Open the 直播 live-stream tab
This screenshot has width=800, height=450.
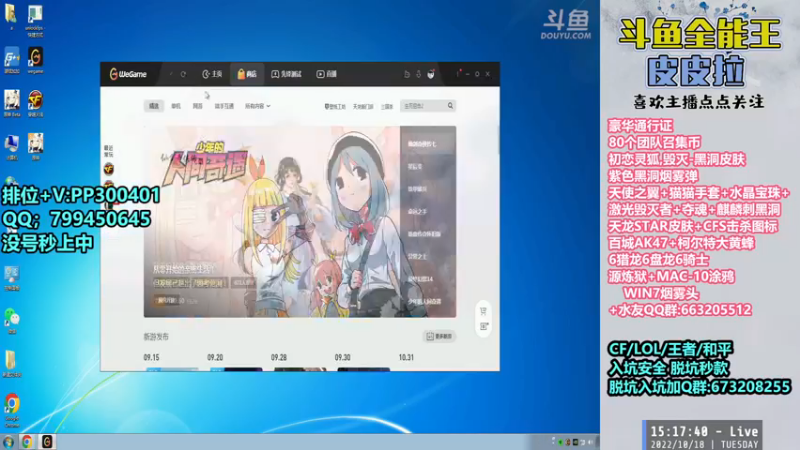click(x=327, y=74)
